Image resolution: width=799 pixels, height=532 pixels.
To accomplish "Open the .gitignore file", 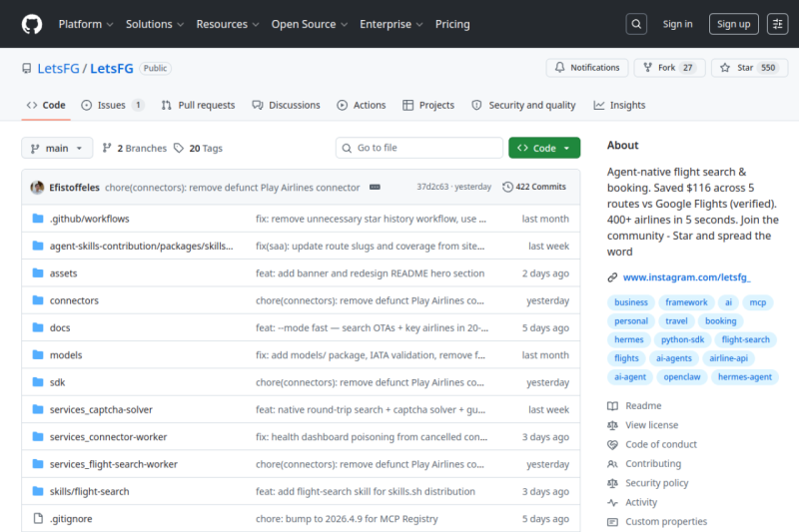I will pyautogui.click(x=71, y=519).
